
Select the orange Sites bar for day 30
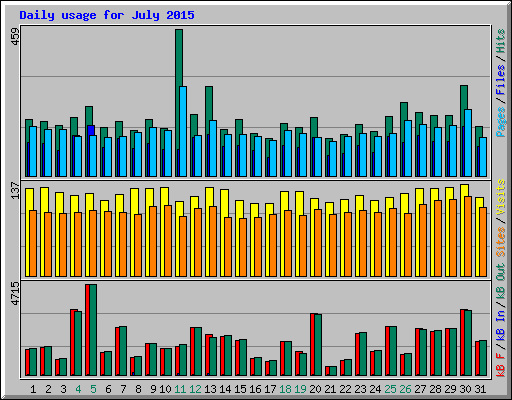(x=468, y=236)
